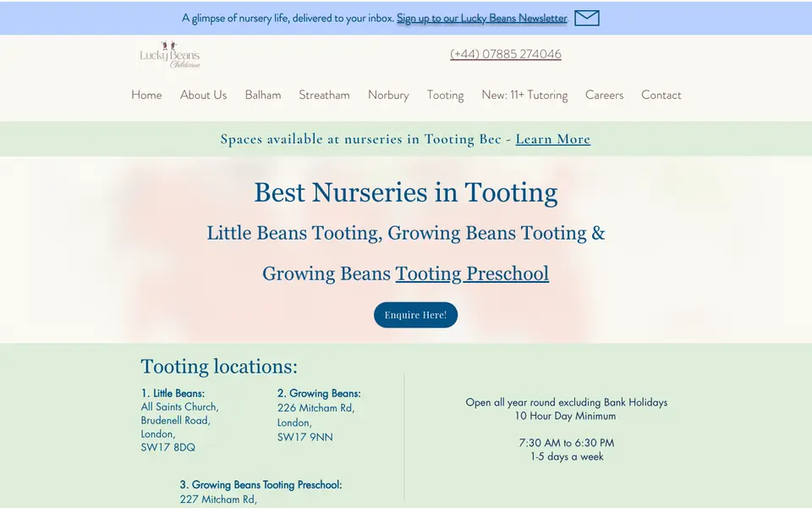Call the (+44) 07885 274046 number link
Viewport: 812px width, 508px height.
pos(506,54)
